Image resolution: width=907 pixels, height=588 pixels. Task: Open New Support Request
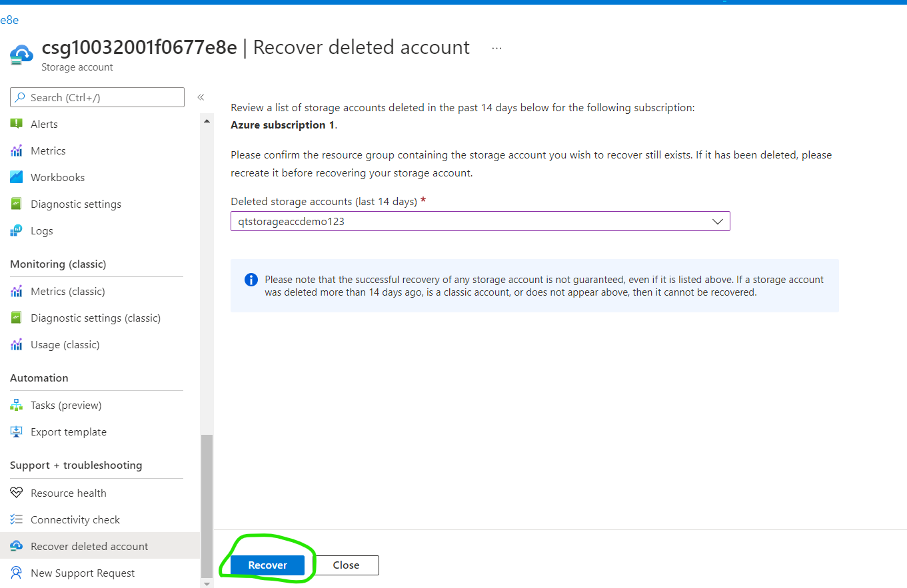pos(83,573)
